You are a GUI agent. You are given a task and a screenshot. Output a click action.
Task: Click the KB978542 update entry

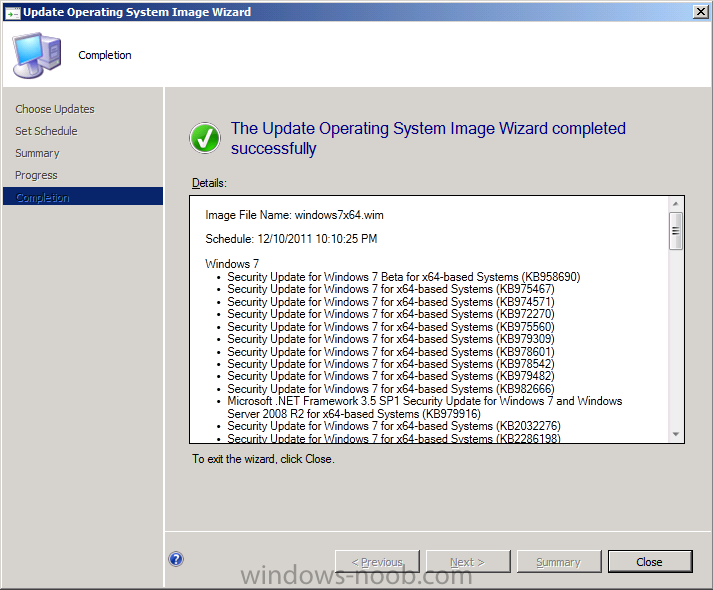[x=391, y=364]
